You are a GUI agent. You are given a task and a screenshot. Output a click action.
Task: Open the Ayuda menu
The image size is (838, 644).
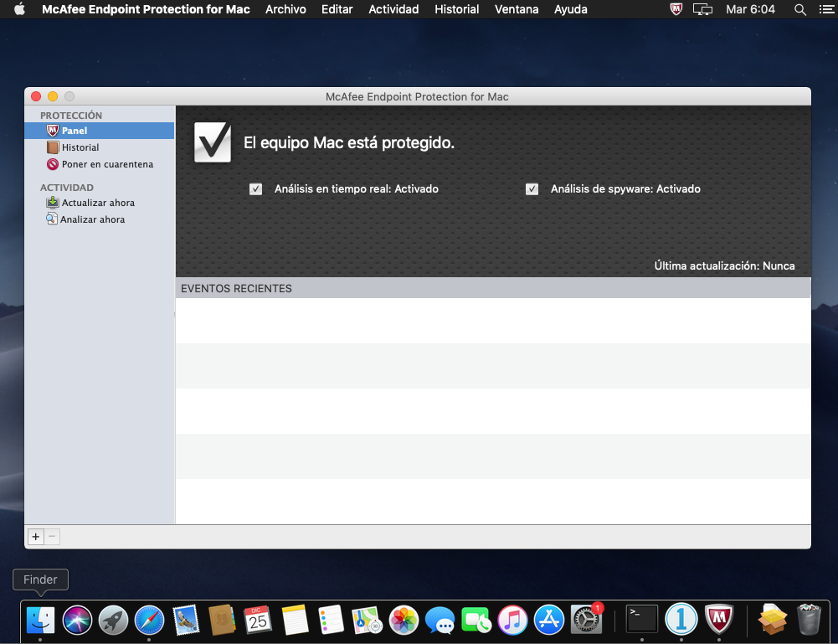[x=571, y=9]
